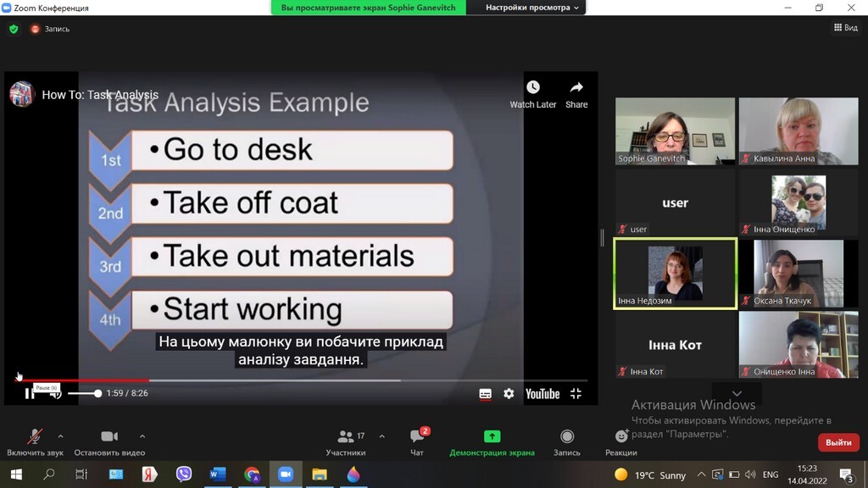
Task: Show more participants with down chevron
Action: click(x=737, y=393)
